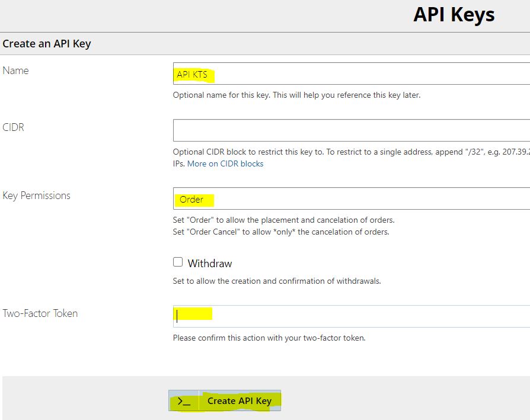
Task: Click the withdrawals creation and confirmation hint
Action: pyautogui.click(x=277, y=281)
